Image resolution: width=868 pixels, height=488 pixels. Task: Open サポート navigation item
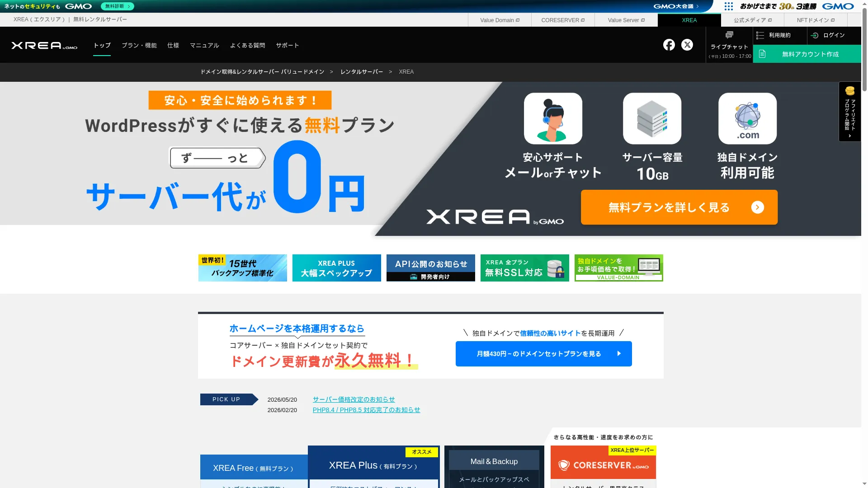[x=288, y=45]
